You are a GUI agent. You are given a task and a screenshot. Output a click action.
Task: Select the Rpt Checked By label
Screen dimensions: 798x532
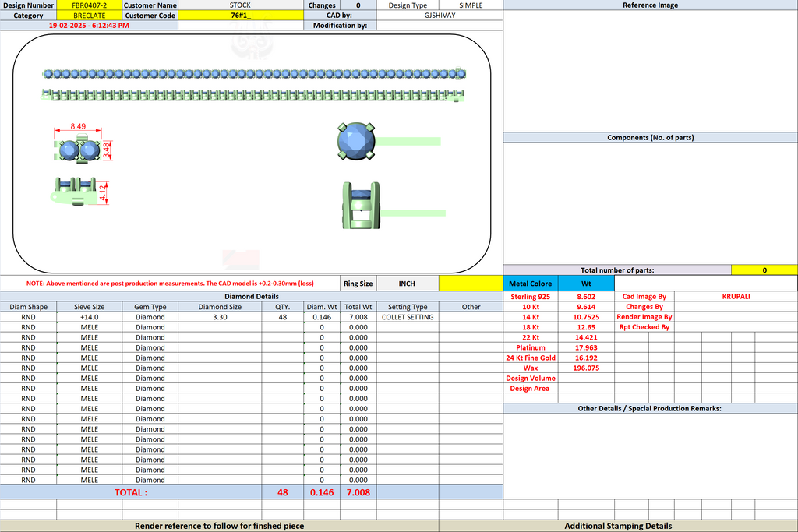pyautogui.click(x=644, y=327)
